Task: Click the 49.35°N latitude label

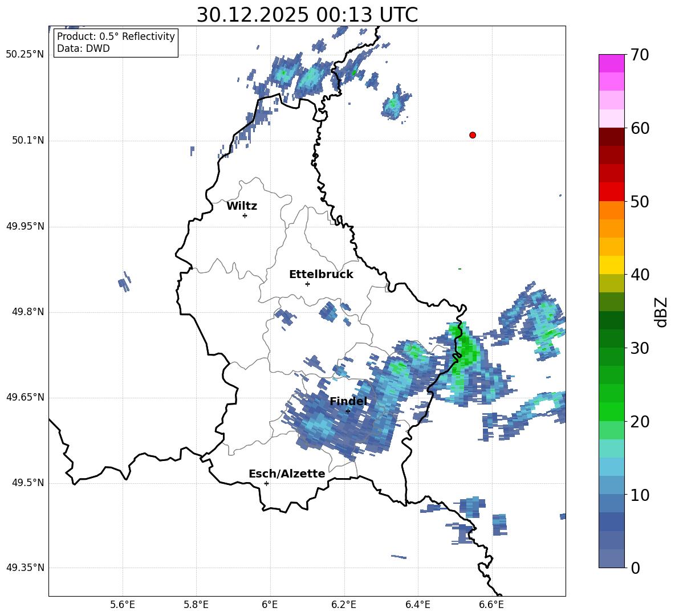Action: tap(25, 568)
